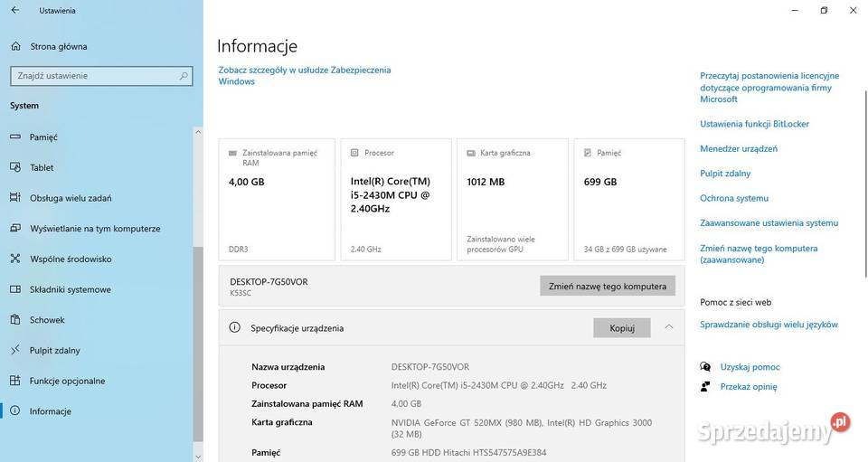
Task: Click the RAM chip icon on memory card
Action: (x=232, y=153)
